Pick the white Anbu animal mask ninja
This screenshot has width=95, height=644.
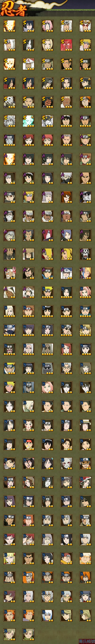click(x=66, y=463)
